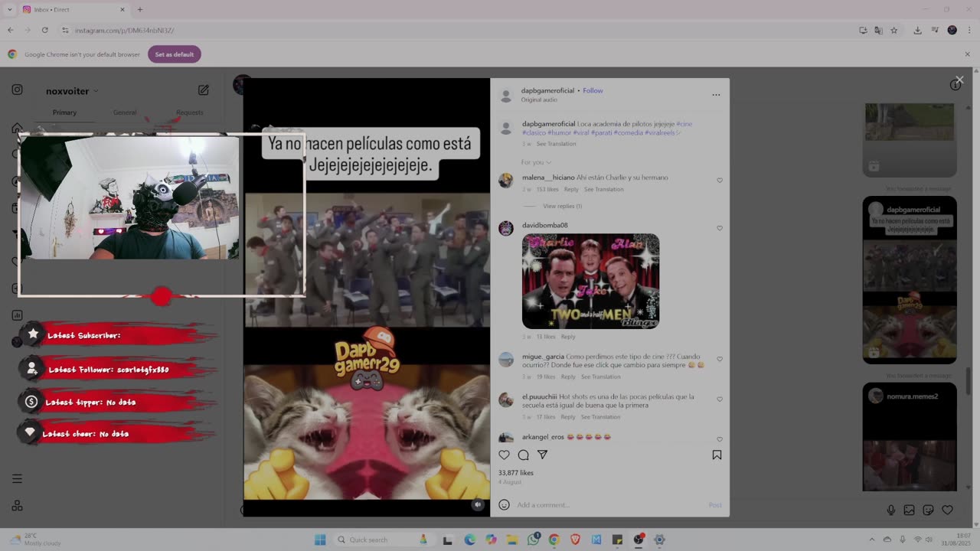Viewport: 980px width, 551px height.
Task: Open the hamburger More menu in sidebar
Action: (17, 479)
